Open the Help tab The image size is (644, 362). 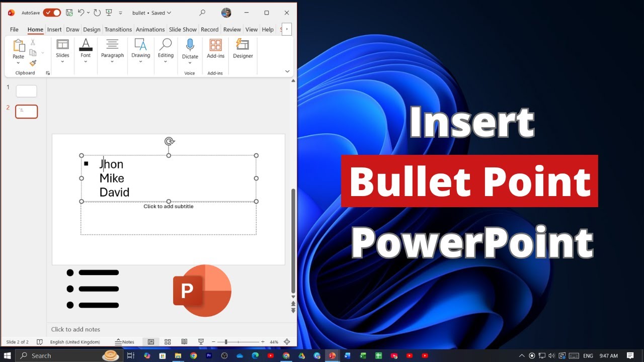[x=268, y=30]
